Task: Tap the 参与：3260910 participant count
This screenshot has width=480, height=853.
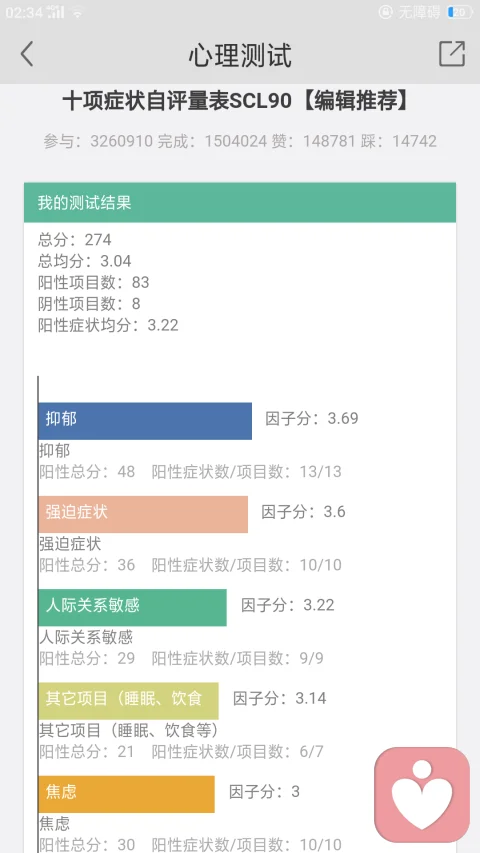Action: pyautogui.click(x=98, y=141)
